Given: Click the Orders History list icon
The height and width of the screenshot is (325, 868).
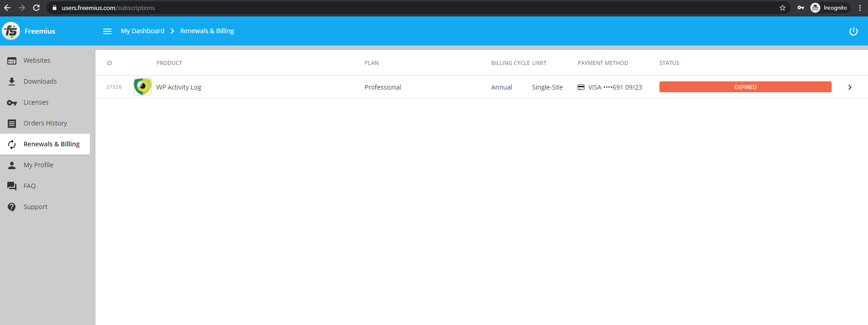Looking at the screenshot, I should tap(12, 123).
